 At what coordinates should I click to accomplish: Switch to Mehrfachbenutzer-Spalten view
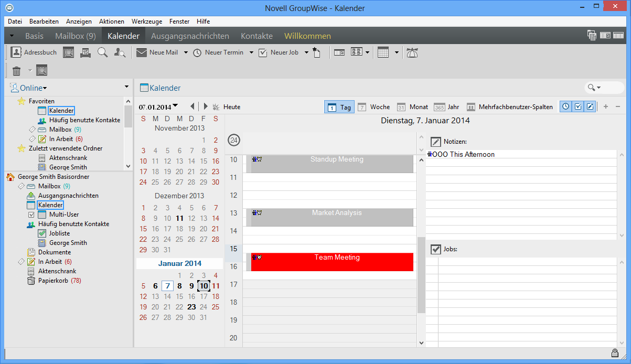(510, 107)
